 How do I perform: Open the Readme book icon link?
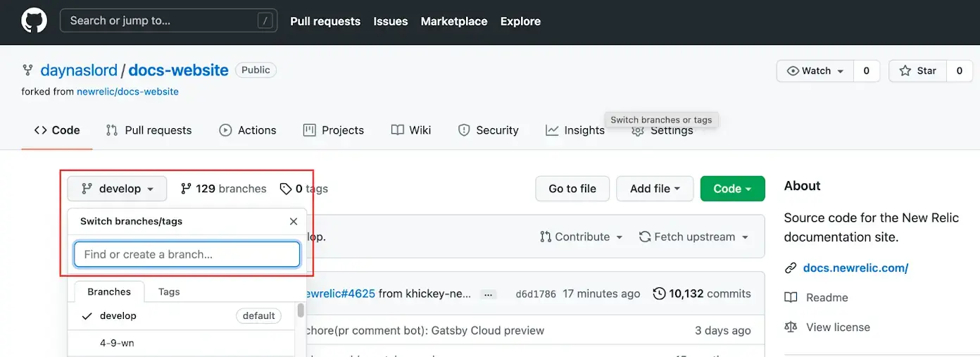(x=791, y=298)
